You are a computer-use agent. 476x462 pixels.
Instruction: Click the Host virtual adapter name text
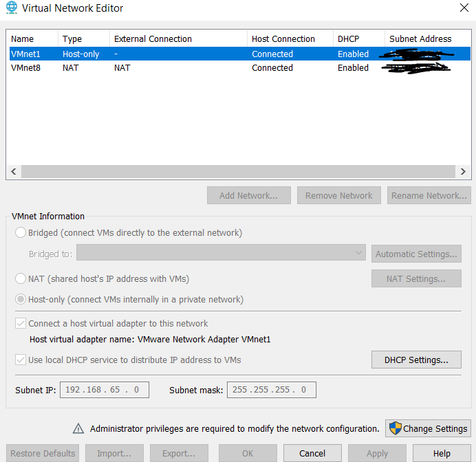(x=150, y=339)
